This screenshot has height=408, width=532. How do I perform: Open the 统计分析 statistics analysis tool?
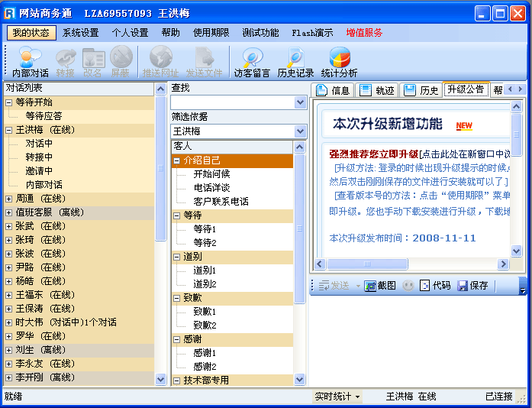point(339,62)
